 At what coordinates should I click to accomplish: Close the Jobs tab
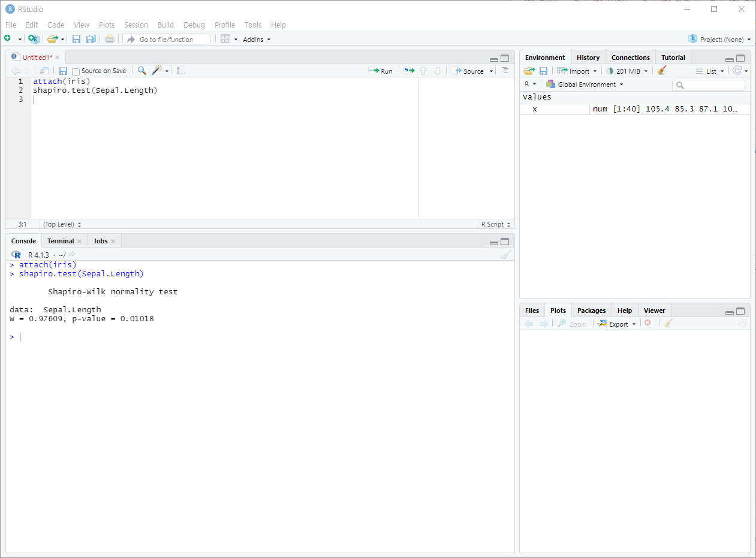[x=113, y=241]
